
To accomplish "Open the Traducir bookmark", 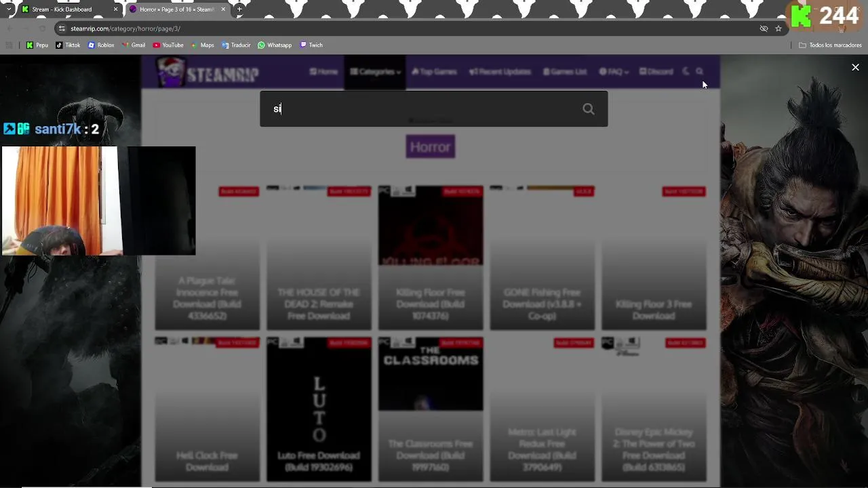I will pos(236,45).
